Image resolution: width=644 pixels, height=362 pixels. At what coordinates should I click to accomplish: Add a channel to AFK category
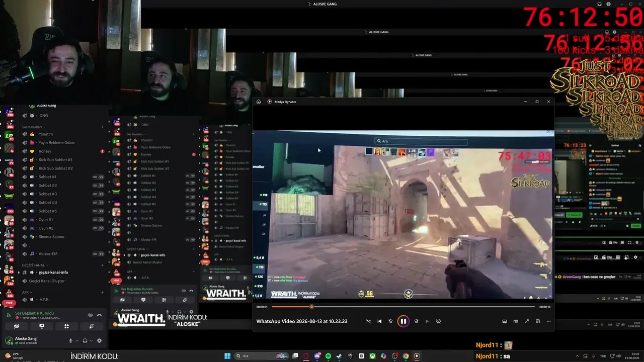(x=102, y=293)
